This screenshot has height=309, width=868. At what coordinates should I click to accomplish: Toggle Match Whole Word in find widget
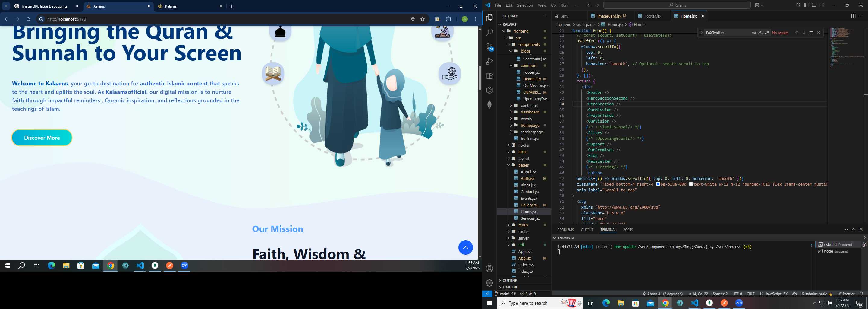(760, 33)
